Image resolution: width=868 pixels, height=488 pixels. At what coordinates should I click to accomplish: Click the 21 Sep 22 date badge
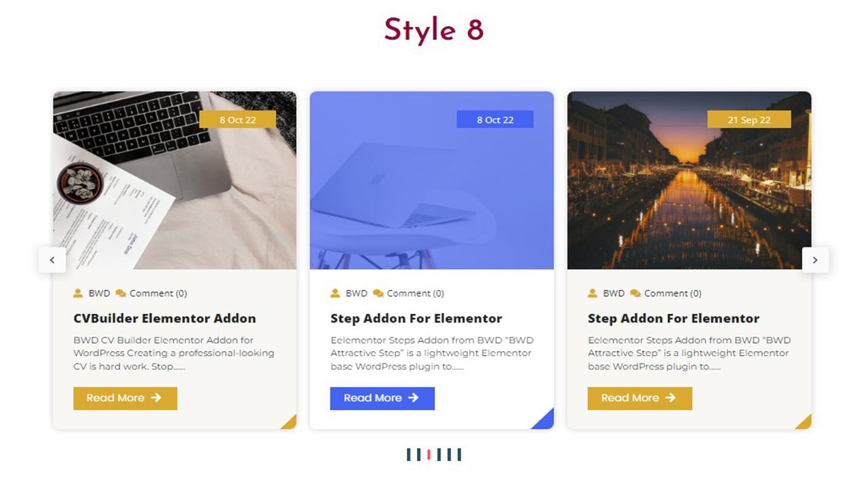click(749, 119)
